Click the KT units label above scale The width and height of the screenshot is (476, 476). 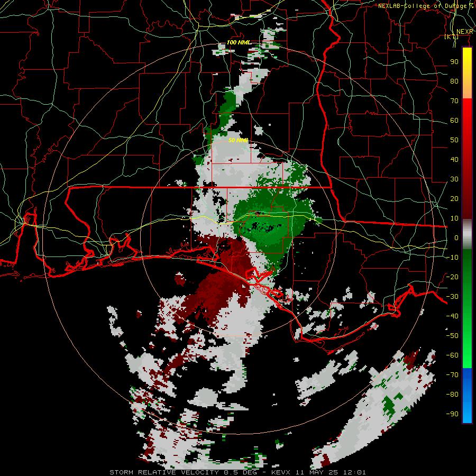click(452, 37)
